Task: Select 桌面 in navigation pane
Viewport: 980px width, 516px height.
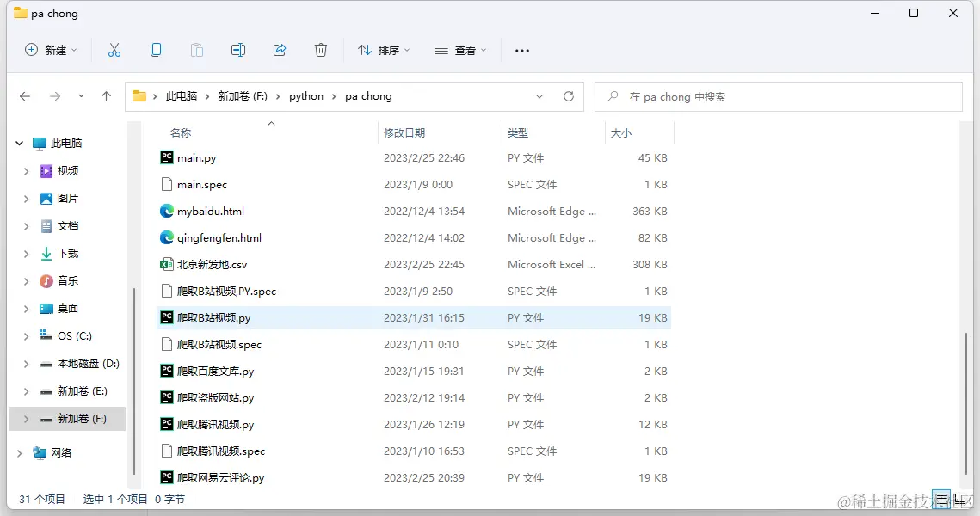Action: click(67, 308)
